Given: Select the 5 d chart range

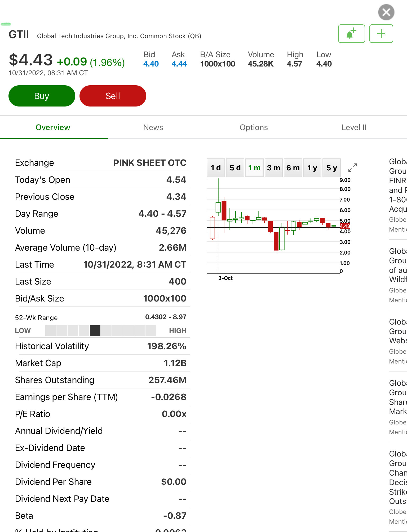Looking at the screenshot, I should 235,168.
